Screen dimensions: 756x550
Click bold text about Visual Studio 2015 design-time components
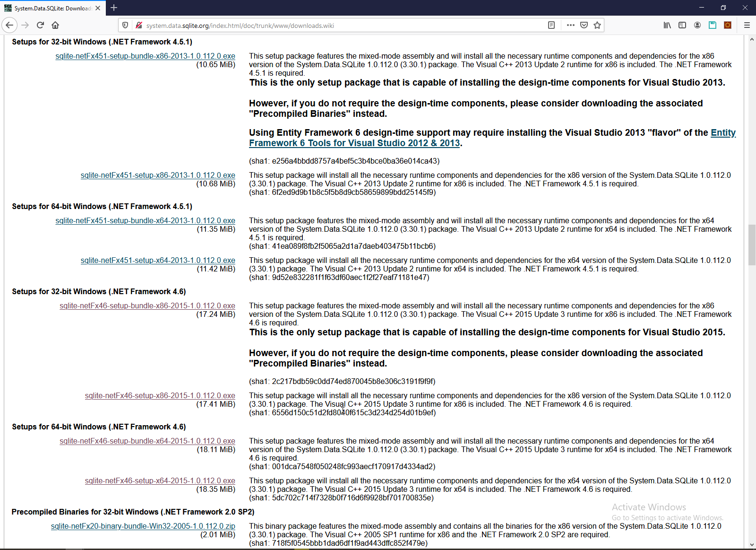tap(487, 332)
